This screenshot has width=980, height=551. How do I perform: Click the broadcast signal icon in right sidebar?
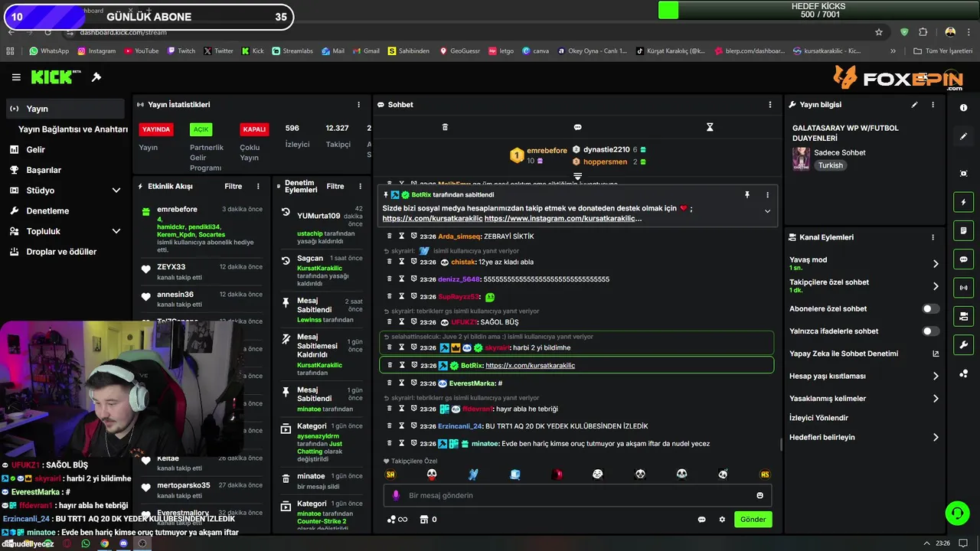point(963,288)
